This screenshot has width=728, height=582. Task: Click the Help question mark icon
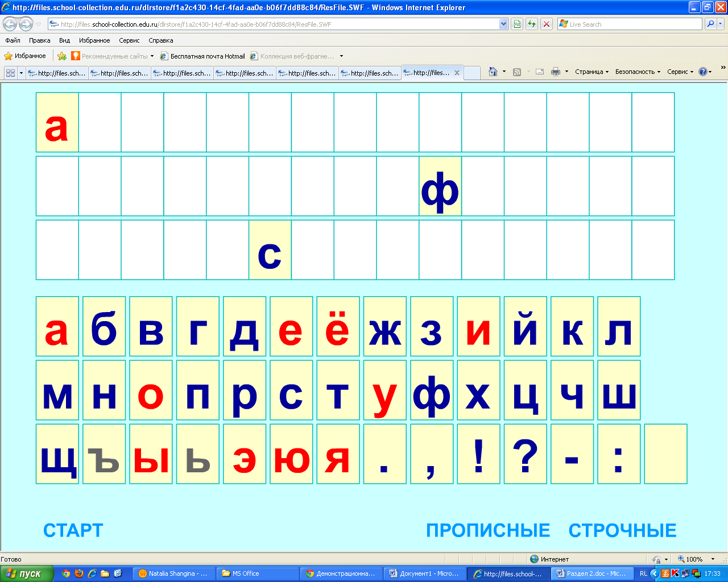(x=703, y=72)
